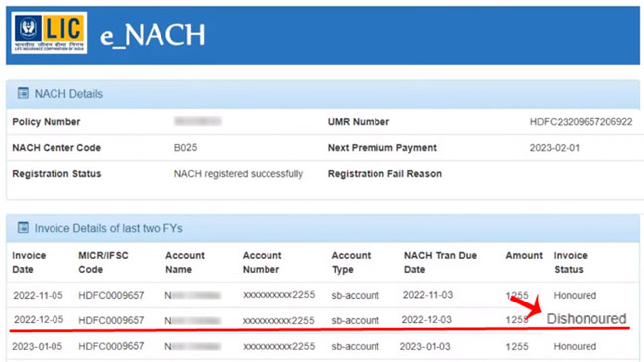Click the NACH Details panel icon

click(23, 93)
